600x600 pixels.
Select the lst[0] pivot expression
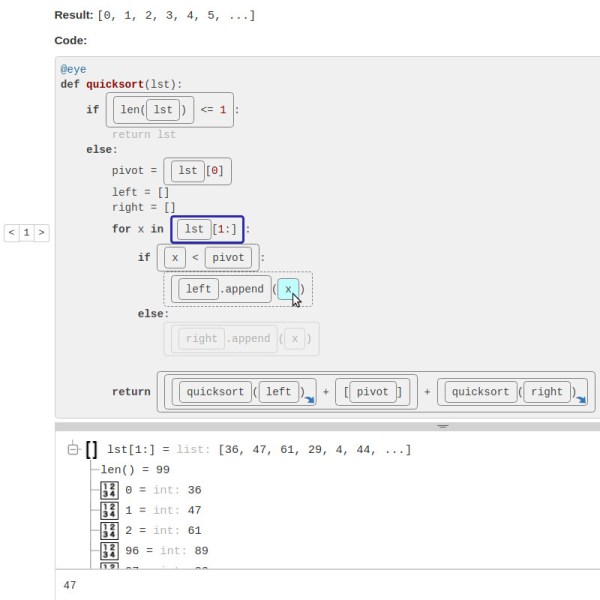[198, 171]
